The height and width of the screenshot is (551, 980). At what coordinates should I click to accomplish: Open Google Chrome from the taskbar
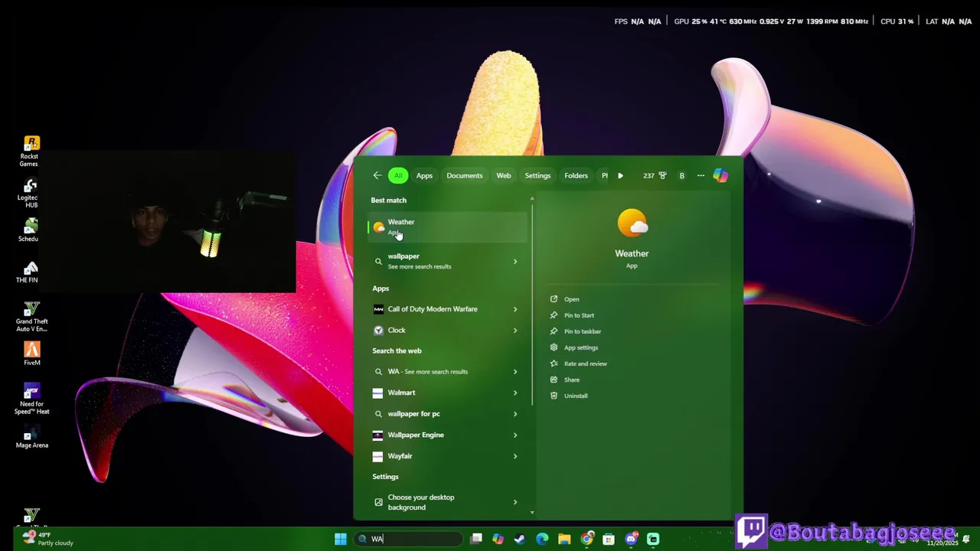(586, 539)
